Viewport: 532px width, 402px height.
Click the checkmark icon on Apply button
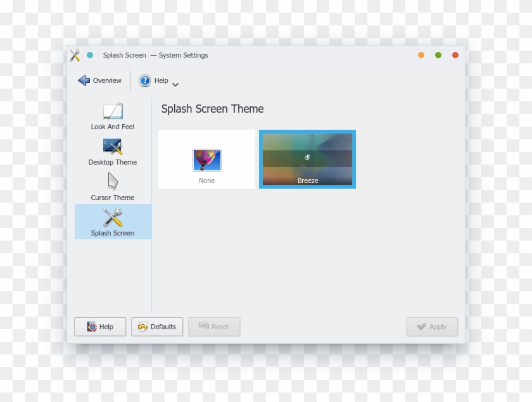click(x=421, y=327)
